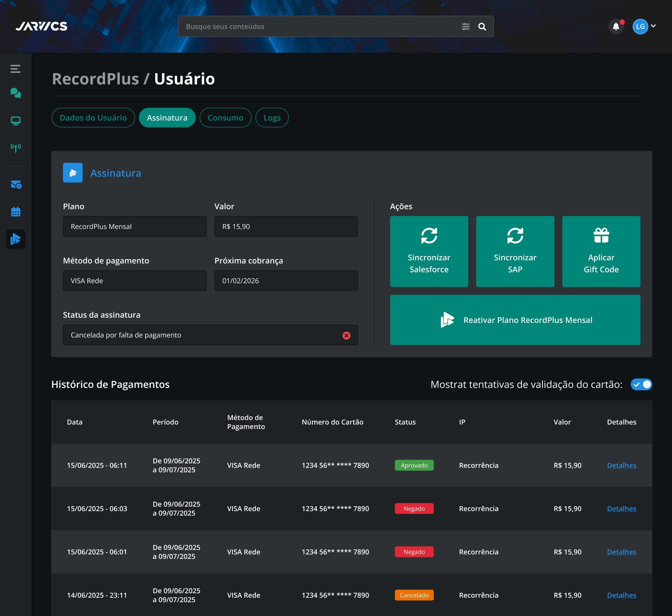Screen dimensions: 672x616
Task: Open the notifications bell icon
Action: point(616,27)
